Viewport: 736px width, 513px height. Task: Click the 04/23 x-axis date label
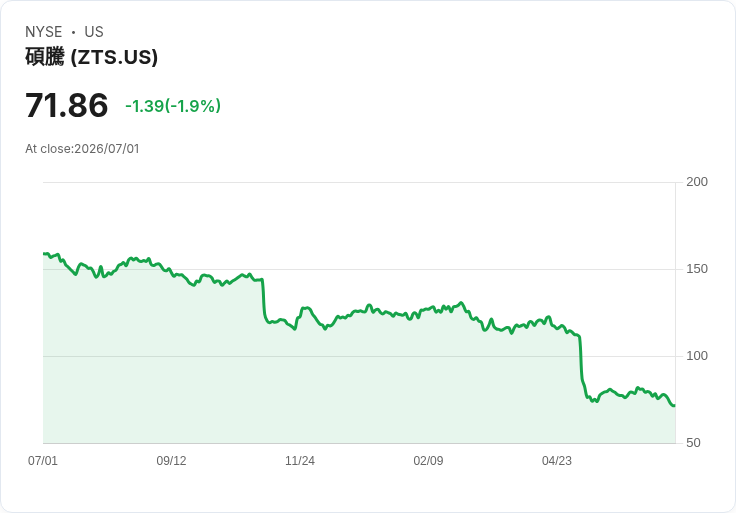pos(557,460)
